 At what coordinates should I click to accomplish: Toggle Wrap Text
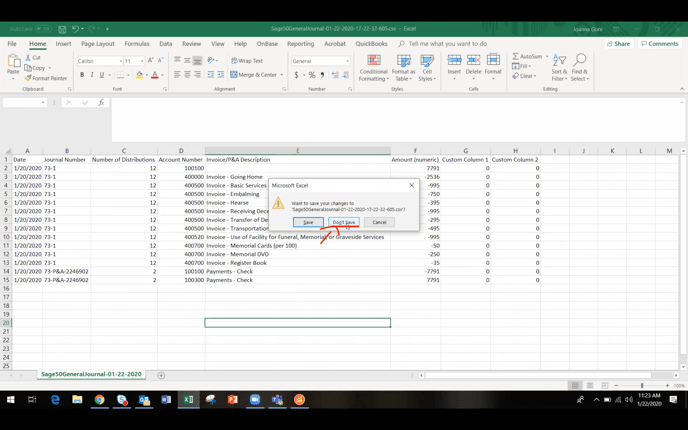tap(247, 61)
